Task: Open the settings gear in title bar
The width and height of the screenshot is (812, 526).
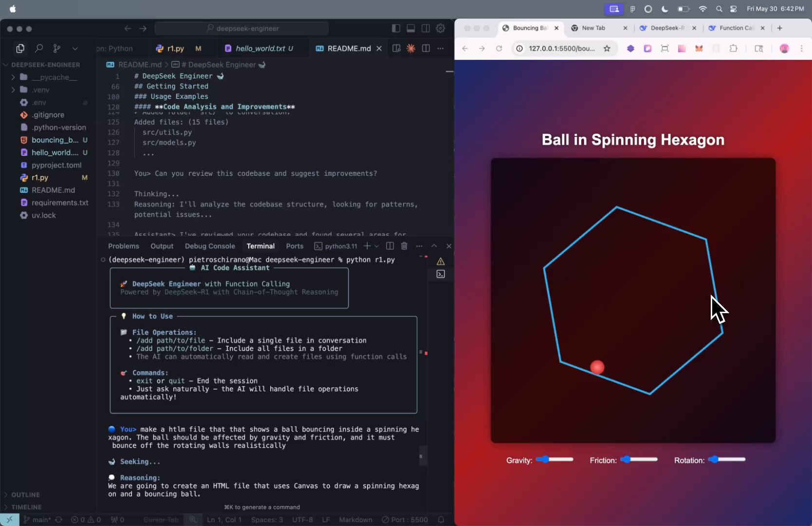Action: [441, 28]
